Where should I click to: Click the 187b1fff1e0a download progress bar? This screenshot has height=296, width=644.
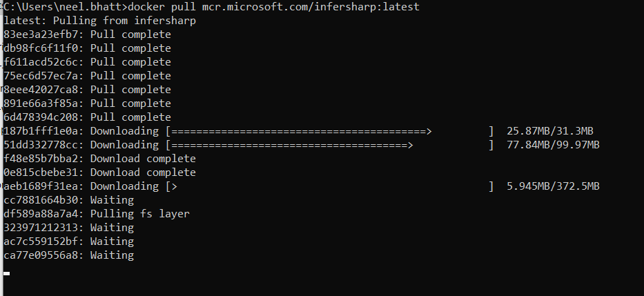point(330,131)
